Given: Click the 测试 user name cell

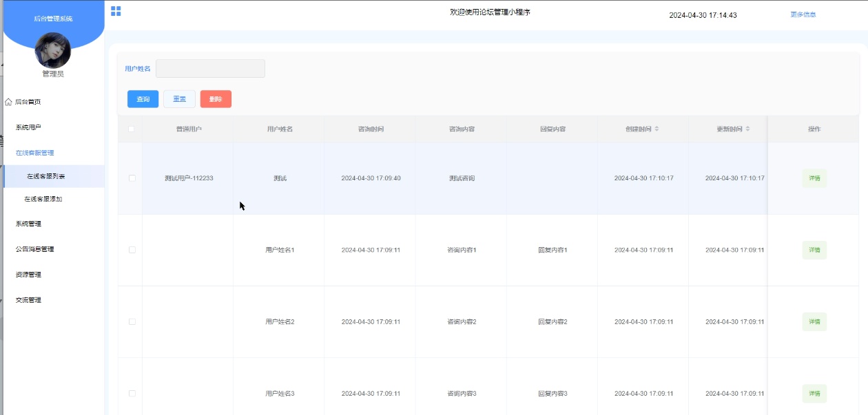Looking at the screenshot, I should tap(280, 178).
